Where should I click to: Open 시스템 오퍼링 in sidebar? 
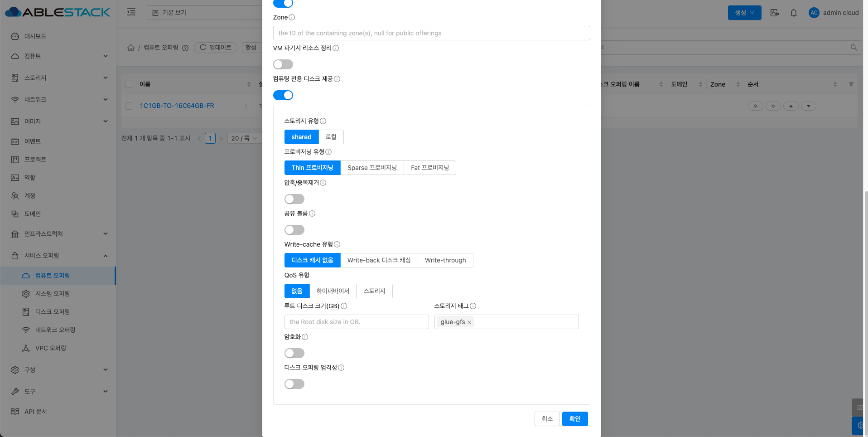pyautogui.click(x=58, y=294)
